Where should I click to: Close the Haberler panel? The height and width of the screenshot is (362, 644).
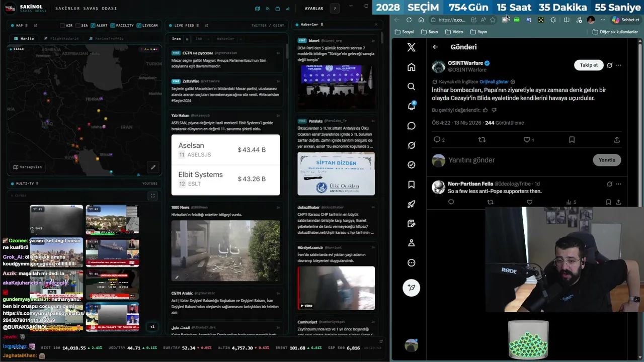[376, 24]
